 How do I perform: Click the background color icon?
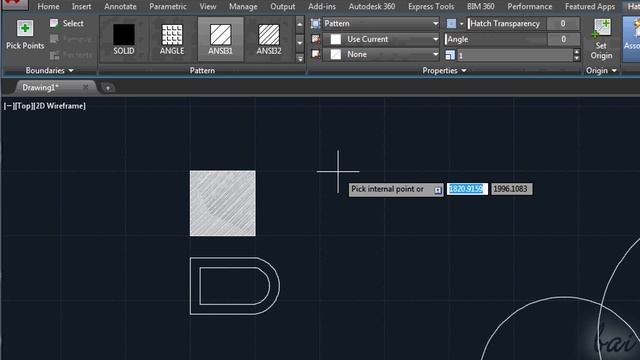tap(316, 54)
